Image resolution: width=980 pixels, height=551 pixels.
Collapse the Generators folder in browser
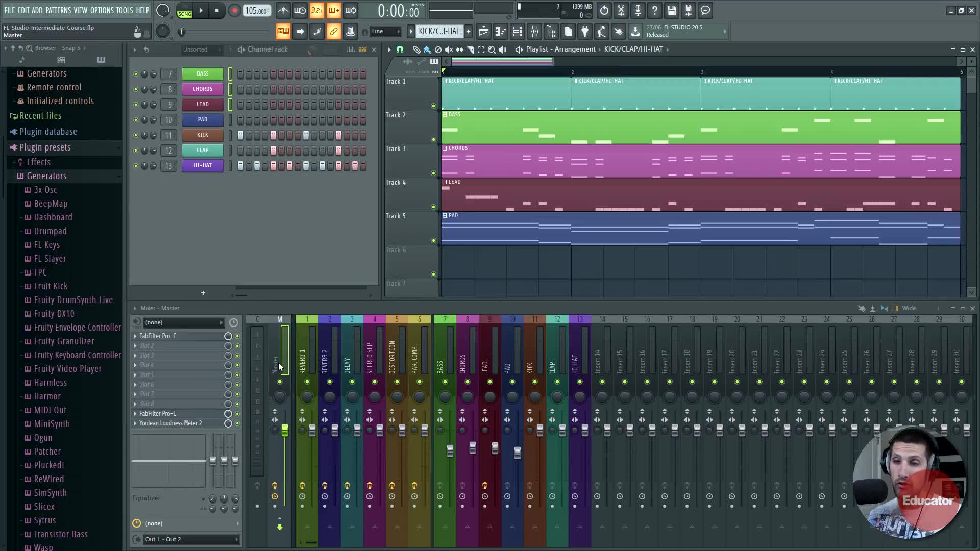pyautogui.click(x=46, y=176)
